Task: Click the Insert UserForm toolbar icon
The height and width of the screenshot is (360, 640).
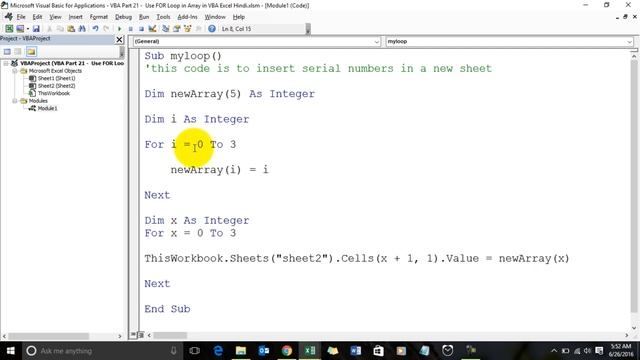Action: coord(20,29)
